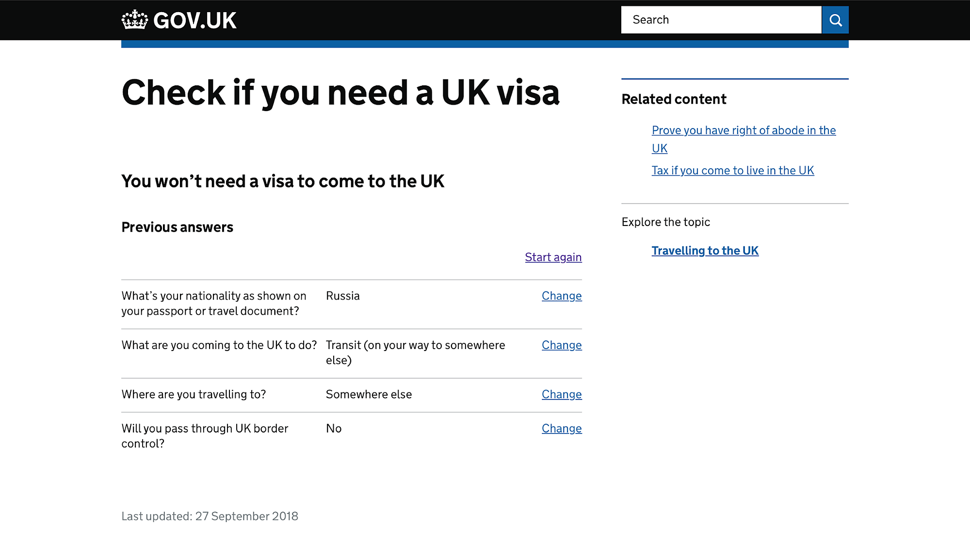Focus the Search input field

[721, 20]
